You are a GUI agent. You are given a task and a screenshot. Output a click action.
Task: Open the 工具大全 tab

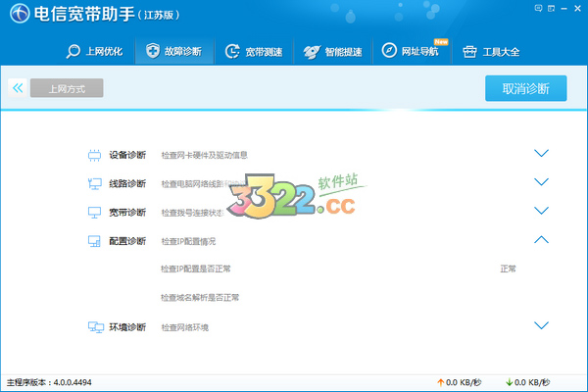[x=492, y=51]
